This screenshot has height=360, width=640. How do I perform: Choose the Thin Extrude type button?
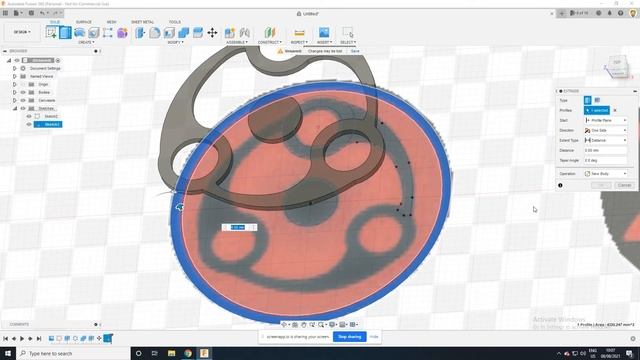tap(597, 100)
